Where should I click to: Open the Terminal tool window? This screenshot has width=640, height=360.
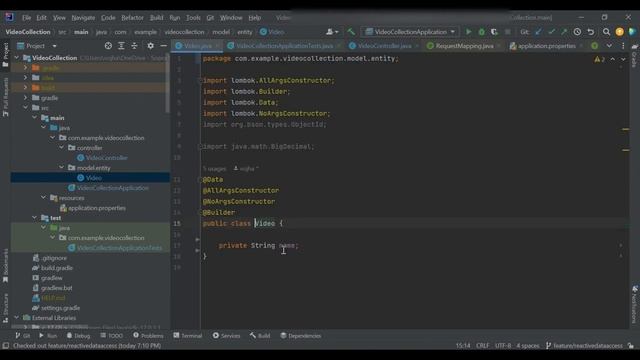[188, 336]
